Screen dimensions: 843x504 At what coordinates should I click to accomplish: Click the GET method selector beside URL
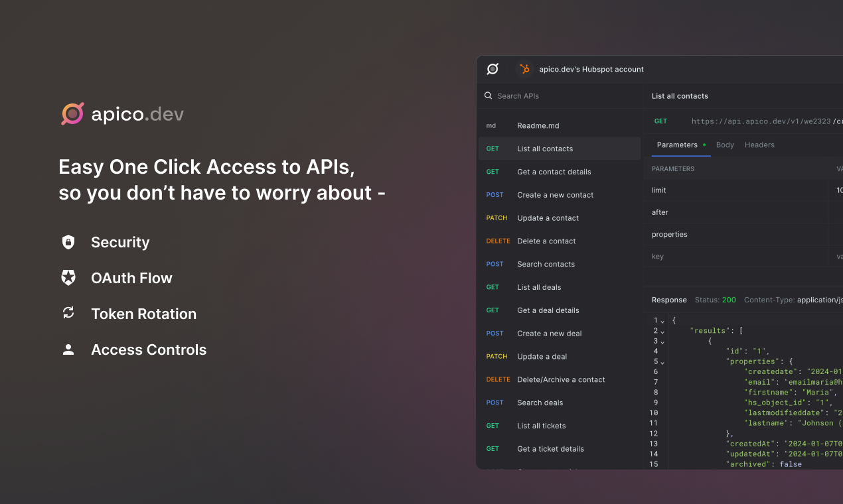660,121
